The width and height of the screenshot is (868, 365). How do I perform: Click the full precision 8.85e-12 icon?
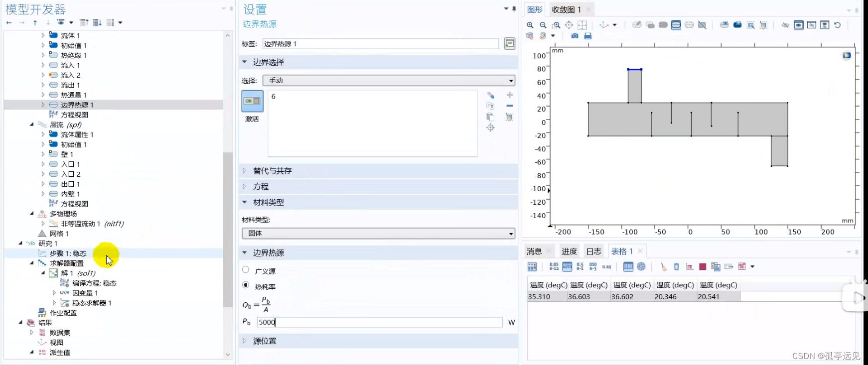point(554,267)
